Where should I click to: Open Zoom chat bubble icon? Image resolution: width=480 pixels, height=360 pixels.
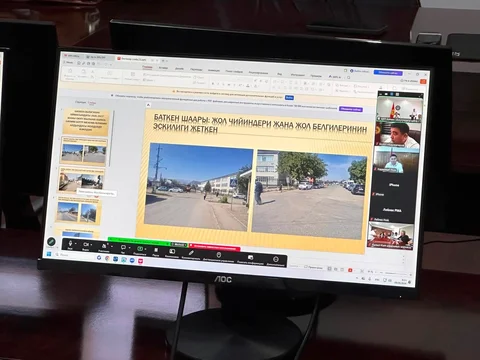click(123, 248)
